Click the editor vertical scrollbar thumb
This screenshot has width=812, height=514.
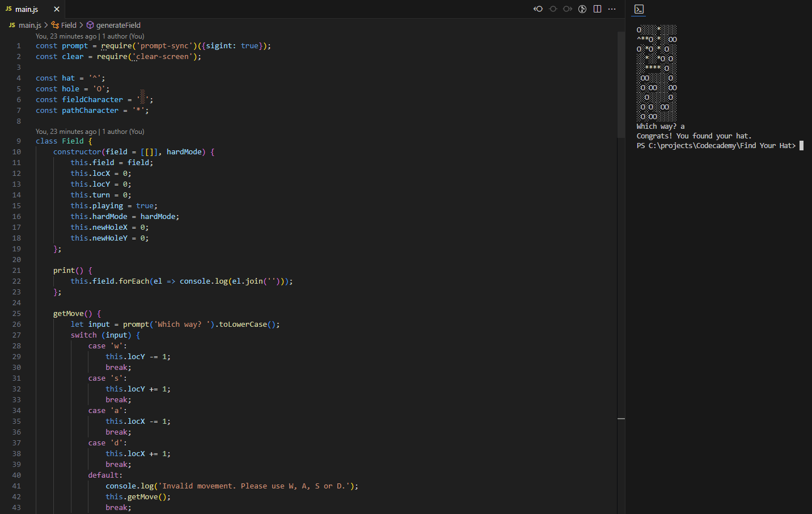tap(621, 84)
